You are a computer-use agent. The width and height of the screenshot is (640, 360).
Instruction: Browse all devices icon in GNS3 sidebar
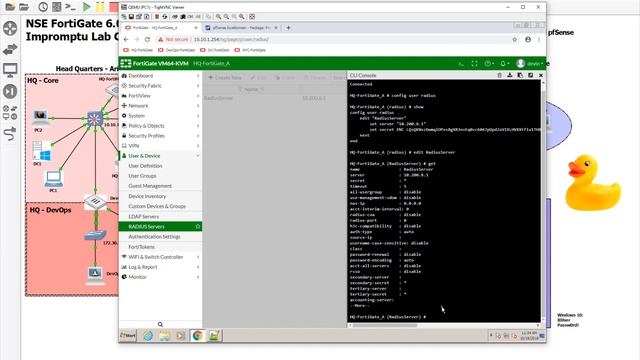[x=10, y=112]
